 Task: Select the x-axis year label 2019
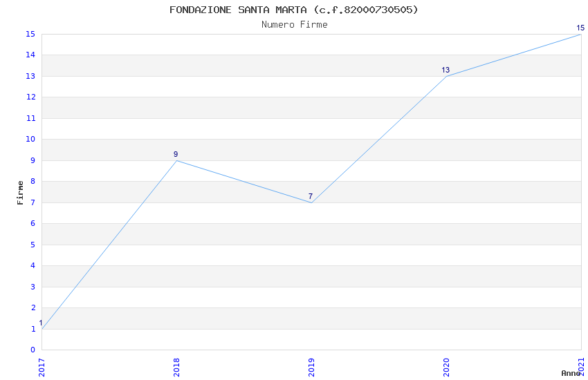pyautogui.click(x=311, y=368)
